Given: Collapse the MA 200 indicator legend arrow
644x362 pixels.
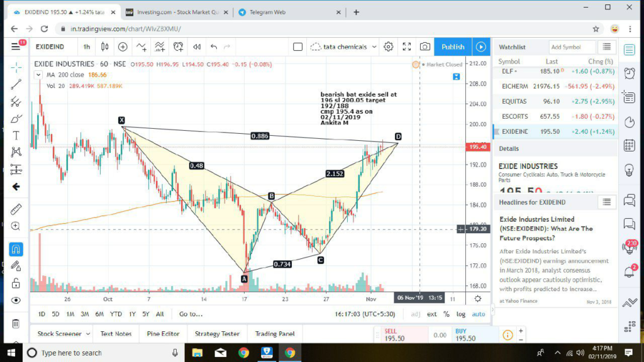Looking at the screenshot, I should (40, 75).
